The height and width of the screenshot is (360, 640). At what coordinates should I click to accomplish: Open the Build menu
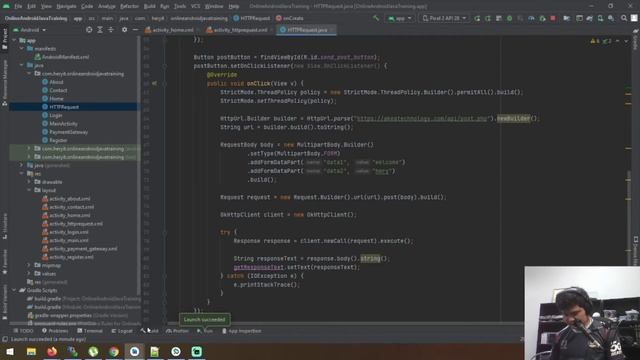pos(149,7)
